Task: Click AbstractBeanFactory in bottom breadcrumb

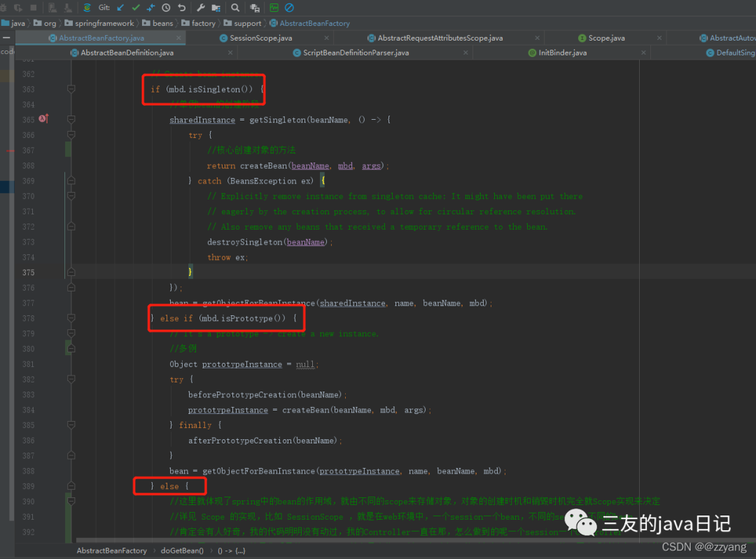Action: (111, 551)
